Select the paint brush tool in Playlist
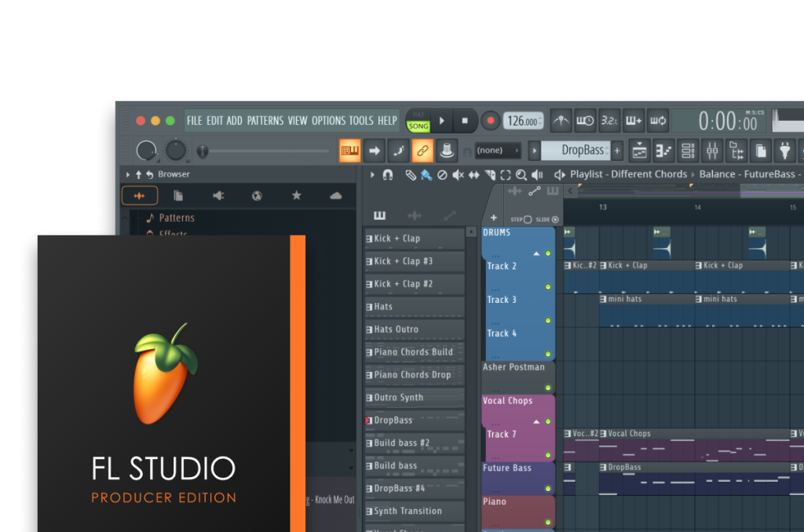 pos(426,175)
